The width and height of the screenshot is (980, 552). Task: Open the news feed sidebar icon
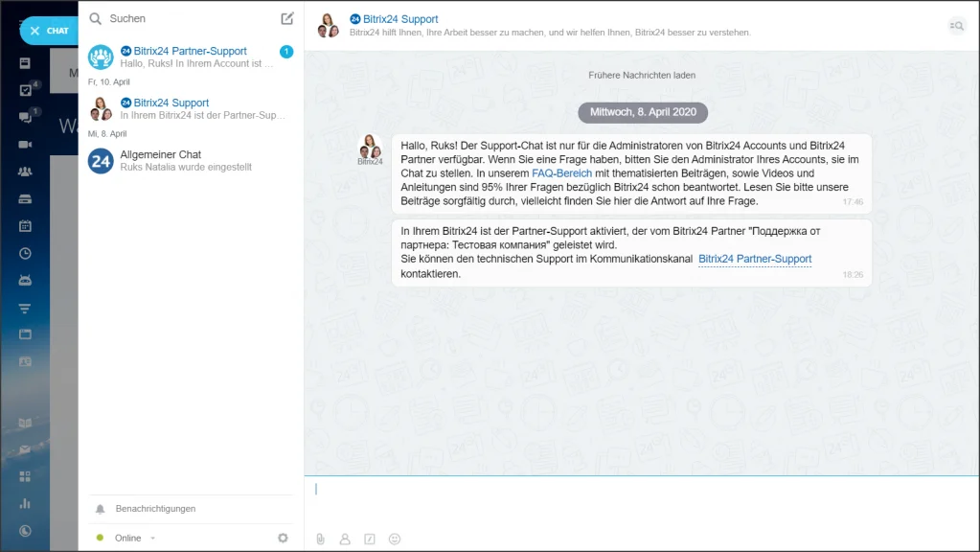point(25,63)
